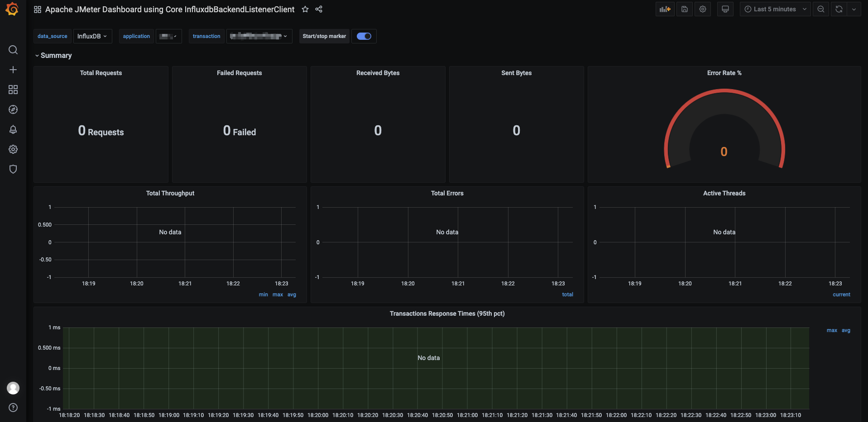
Task: Add a new panel with chart-plus icon
Action: (665, 9)
